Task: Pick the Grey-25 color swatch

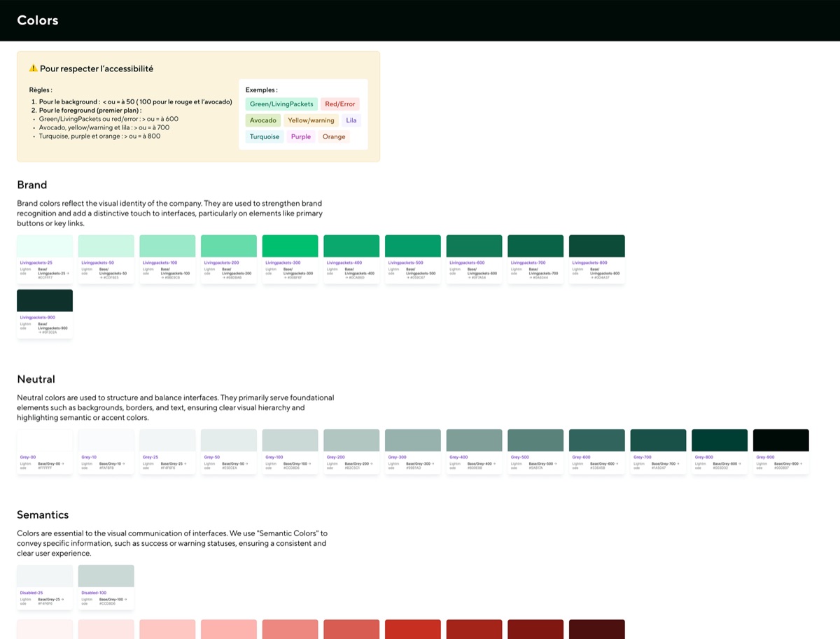Action: point(167,440)
